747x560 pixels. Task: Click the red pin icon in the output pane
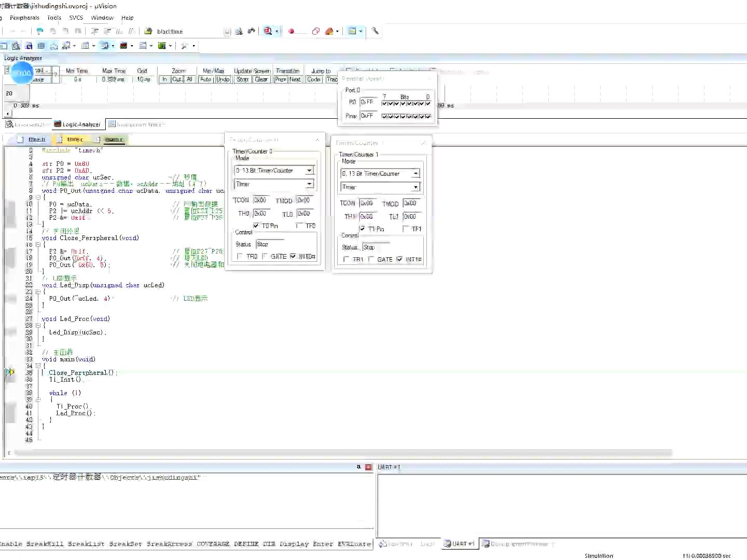pos(368,467)
